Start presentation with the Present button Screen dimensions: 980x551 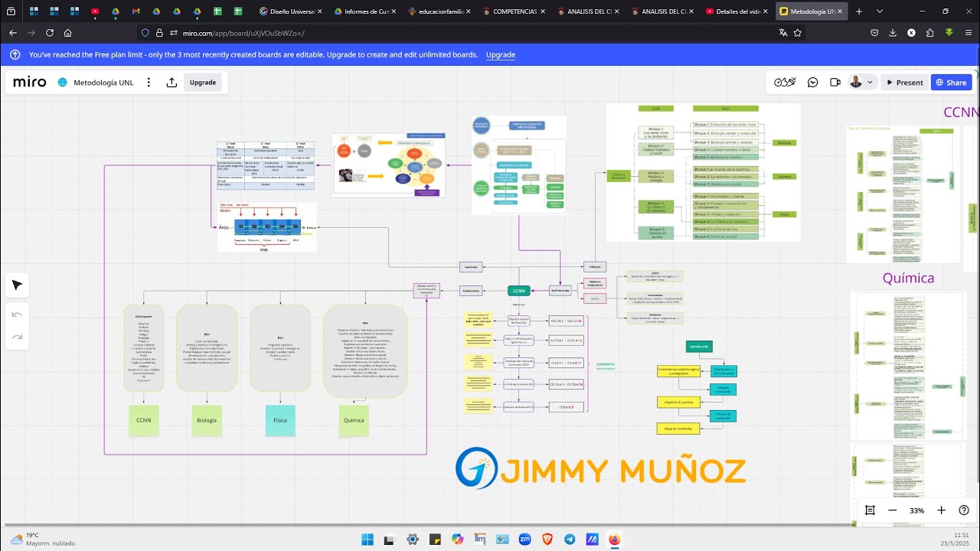(904, 83)
